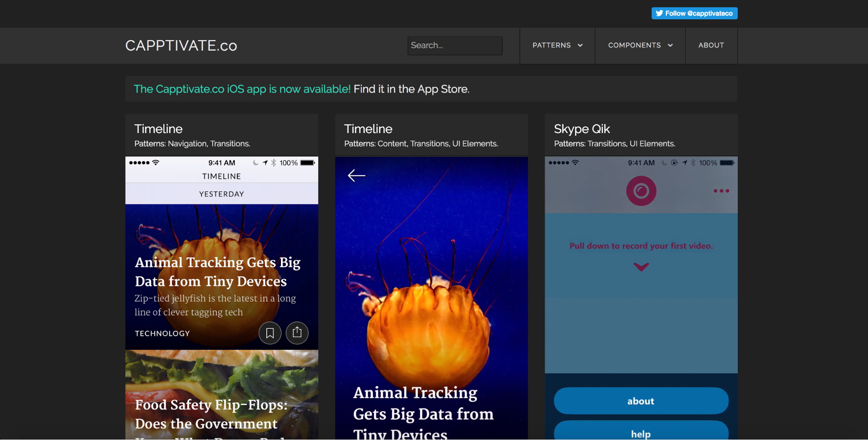Open the second Timeline card title

(368, 129)
